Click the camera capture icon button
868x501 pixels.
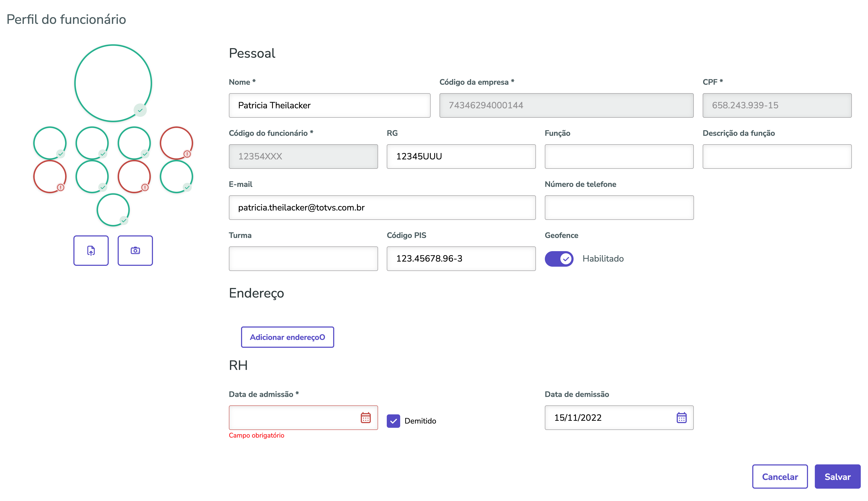tap(135, 250)
